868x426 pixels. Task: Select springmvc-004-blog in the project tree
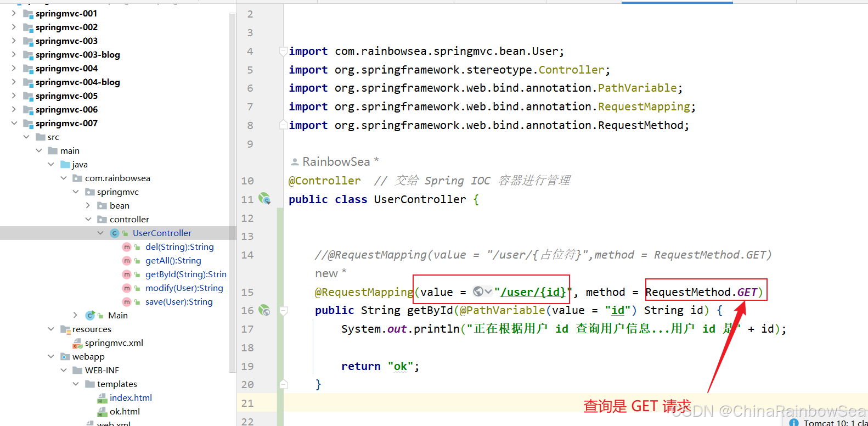pyautogui.click(x=78, y=82)
